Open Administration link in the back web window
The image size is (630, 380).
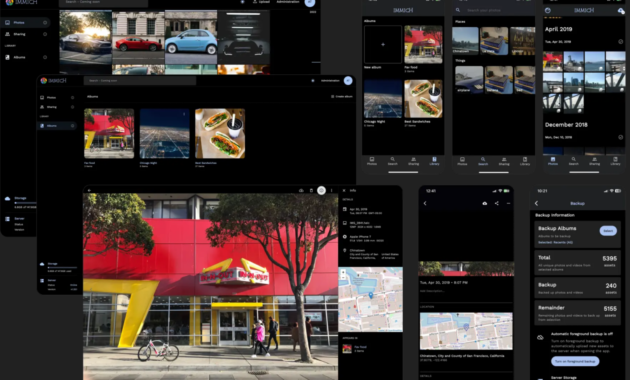288,2
